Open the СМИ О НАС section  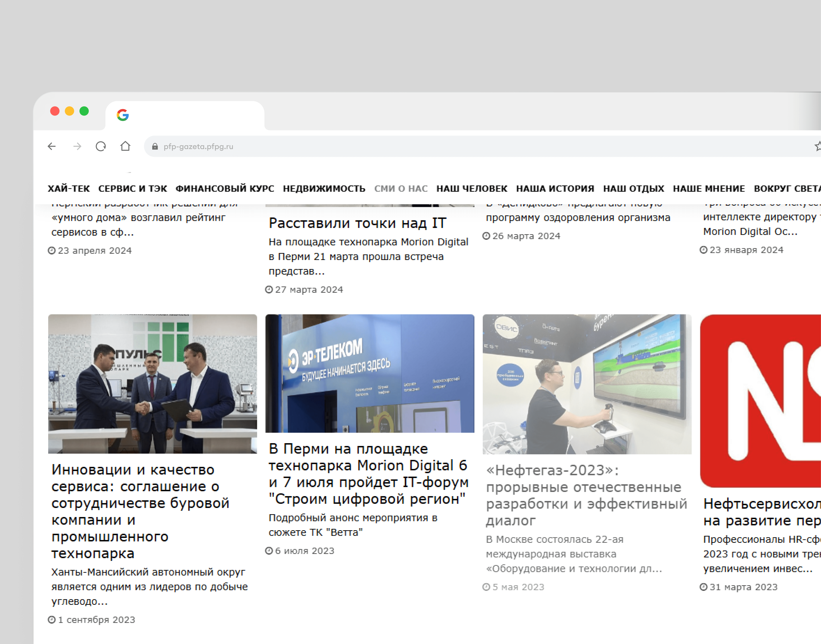click(x=401, y=188)
